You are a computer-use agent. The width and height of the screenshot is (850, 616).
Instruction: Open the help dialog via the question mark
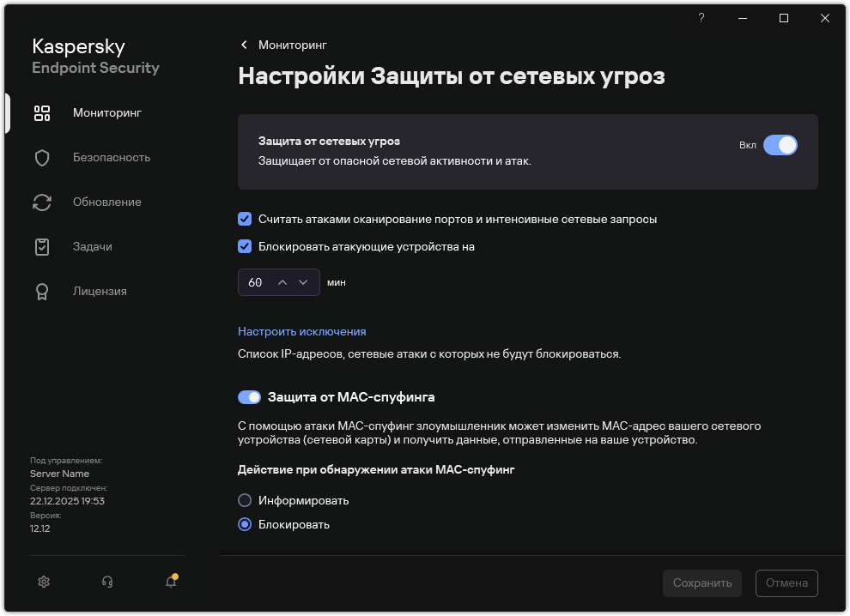[701, 17]
